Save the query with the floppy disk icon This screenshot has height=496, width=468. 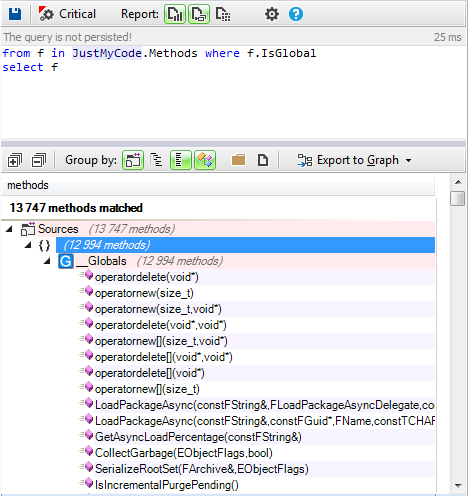[15, 14]
